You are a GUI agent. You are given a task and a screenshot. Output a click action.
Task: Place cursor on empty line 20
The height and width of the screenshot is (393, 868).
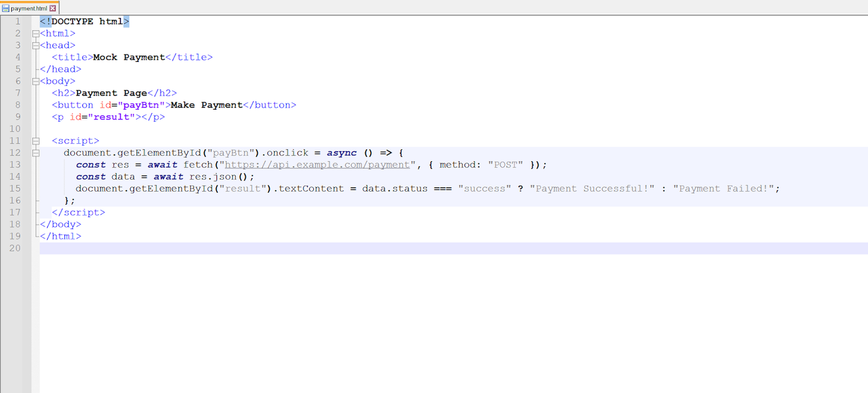click(454, 248)
